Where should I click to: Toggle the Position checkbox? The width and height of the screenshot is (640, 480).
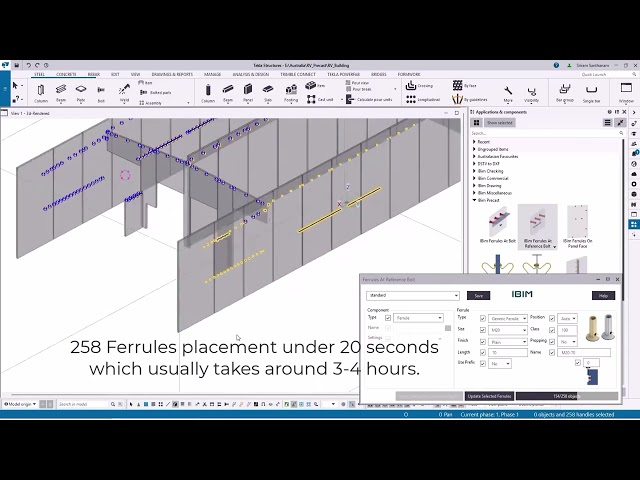tap(552, 318)
